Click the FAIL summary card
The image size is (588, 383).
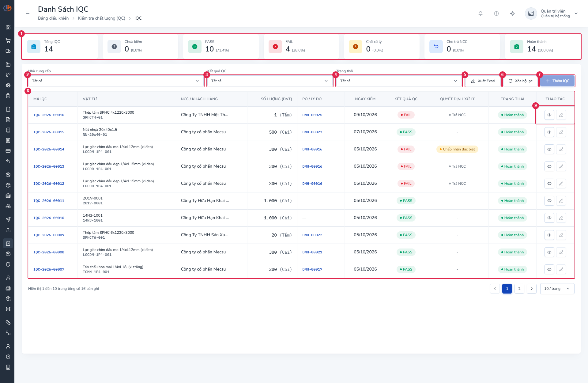[301, 47]
